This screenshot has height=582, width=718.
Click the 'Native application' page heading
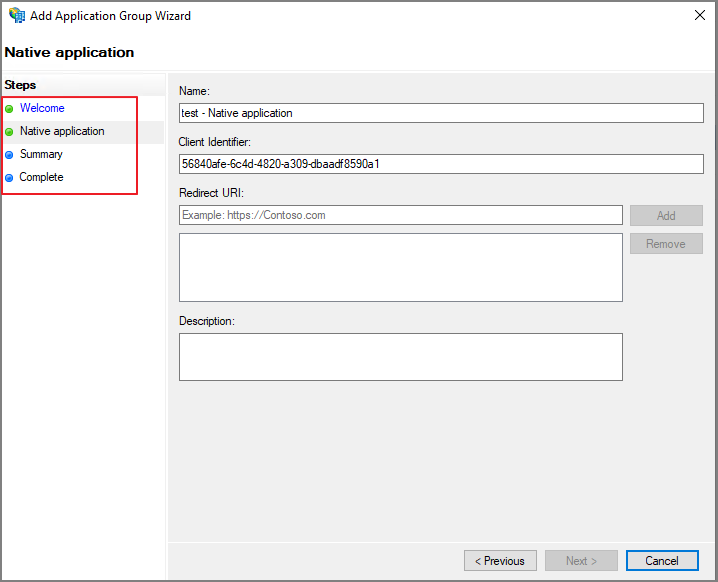(69, 52)
